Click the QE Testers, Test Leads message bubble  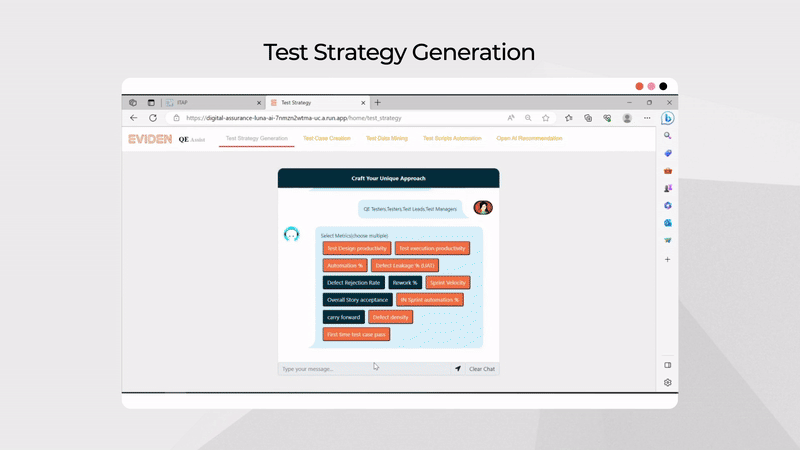click(410, 209)
